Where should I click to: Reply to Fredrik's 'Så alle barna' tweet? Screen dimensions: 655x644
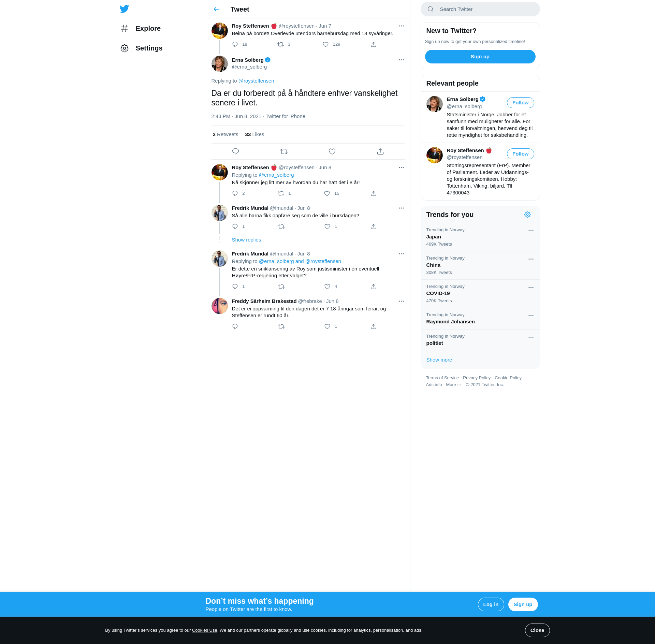[x=235, y=226]
